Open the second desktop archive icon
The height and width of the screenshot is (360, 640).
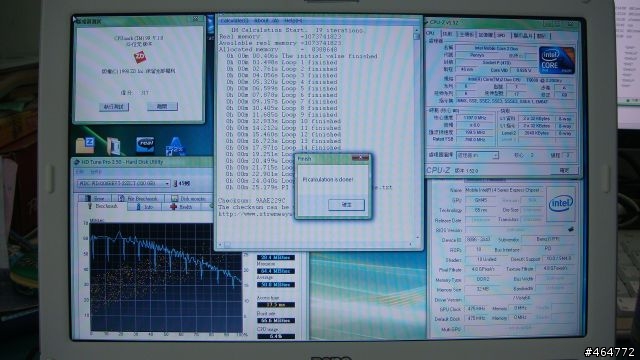click(x=113, y=146)
